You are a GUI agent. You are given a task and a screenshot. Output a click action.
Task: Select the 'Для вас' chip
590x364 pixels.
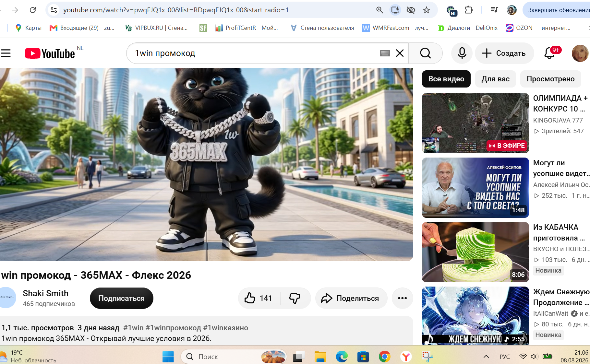pyautogui.click(x=496, y=79)
